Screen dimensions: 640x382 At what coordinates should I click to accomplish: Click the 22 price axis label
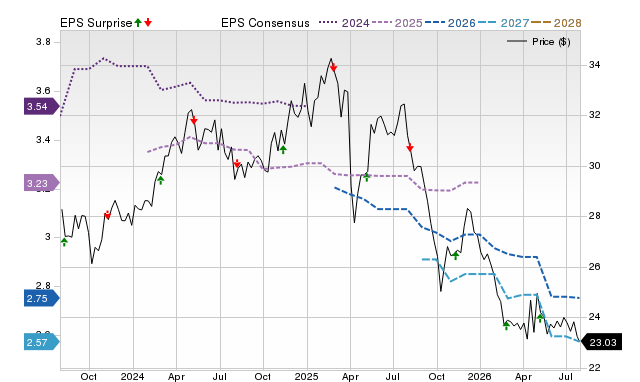click(594, 367)
